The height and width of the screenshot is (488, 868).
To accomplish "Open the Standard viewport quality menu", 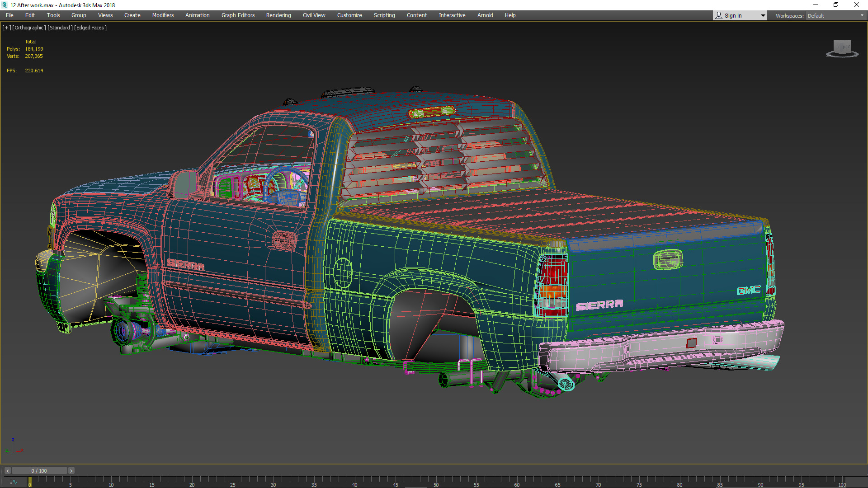I will (60, 28).
